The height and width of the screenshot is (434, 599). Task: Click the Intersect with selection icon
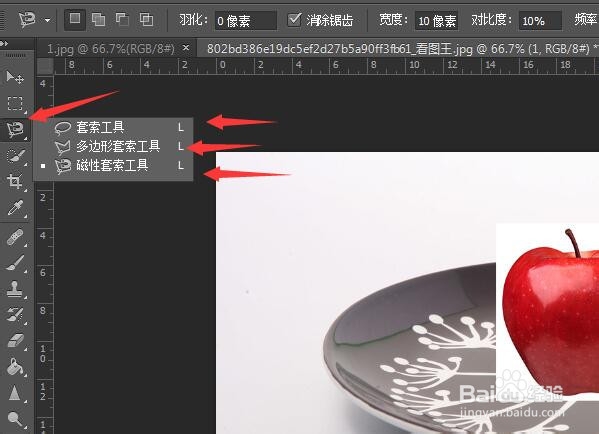click(x=146, y=19)
